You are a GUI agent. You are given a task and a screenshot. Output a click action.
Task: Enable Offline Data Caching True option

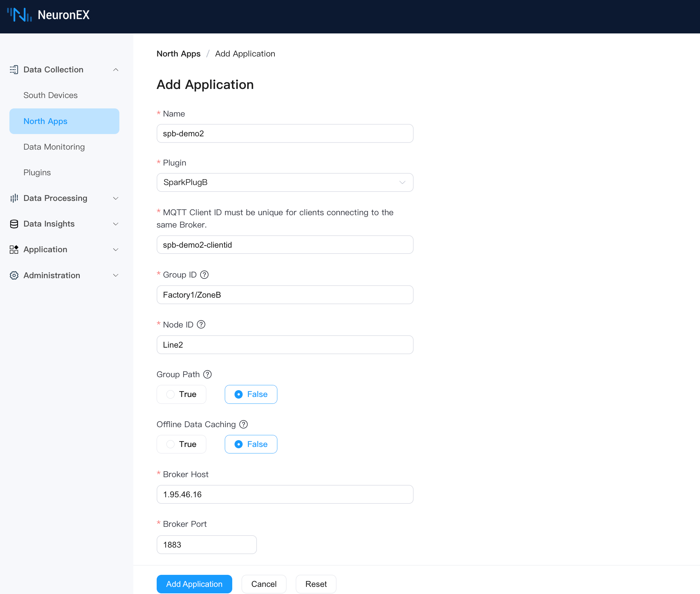pyautogui.click(x=181, y=444)
